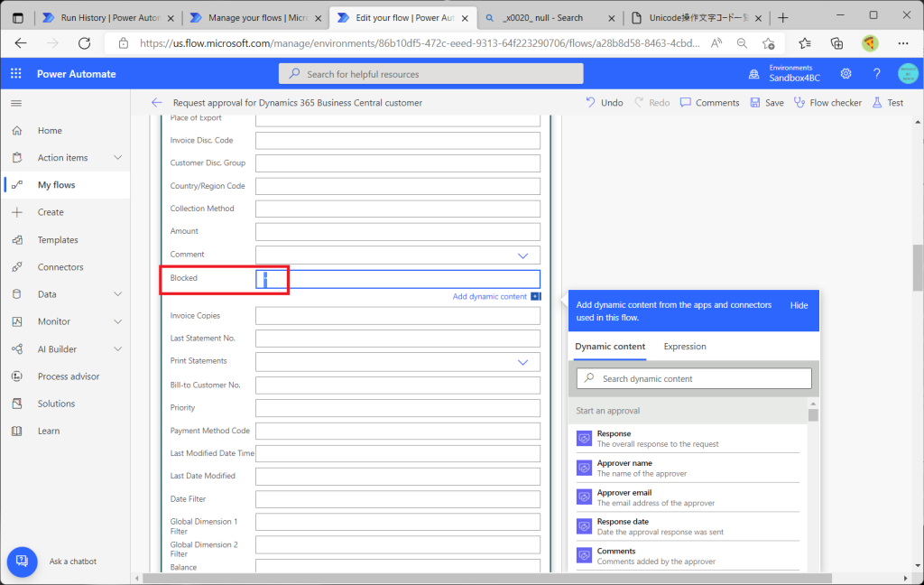Open a new browser tab

coord(782,18)
